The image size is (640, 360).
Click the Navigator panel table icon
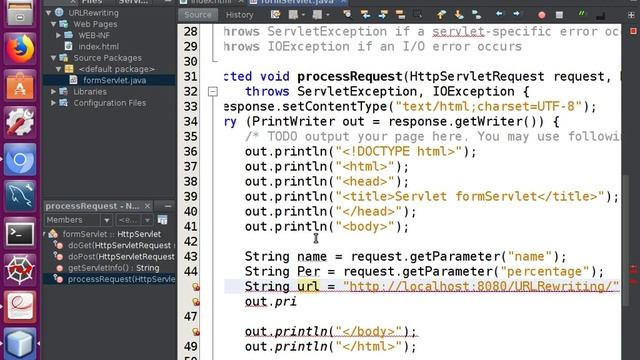[162, 220]
